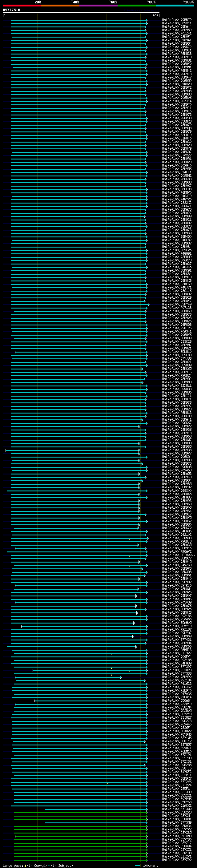This screenshot has width=197, height=868.
Task: Click the red 20% identity legend segment
Action: pyautogui.click(x=22, y=6)
